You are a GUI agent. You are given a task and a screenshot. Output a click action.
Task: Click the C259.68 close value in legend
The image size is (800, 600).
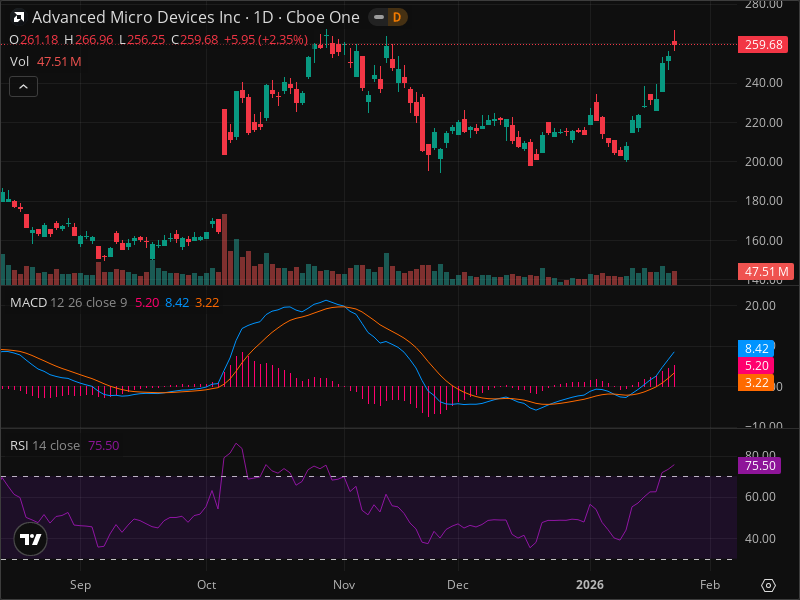194,40
